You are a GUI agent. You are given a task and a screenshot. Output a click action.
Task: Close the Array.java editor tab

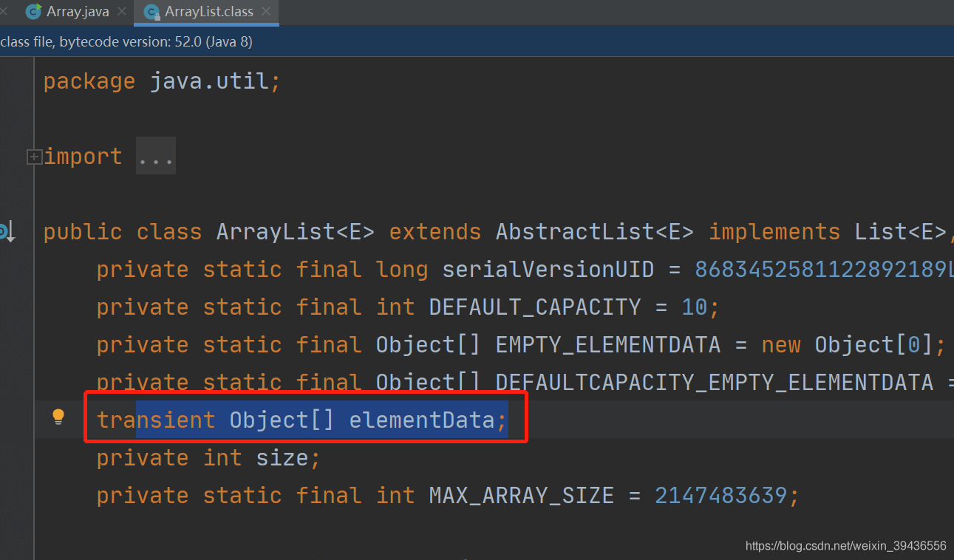(122, 12)
